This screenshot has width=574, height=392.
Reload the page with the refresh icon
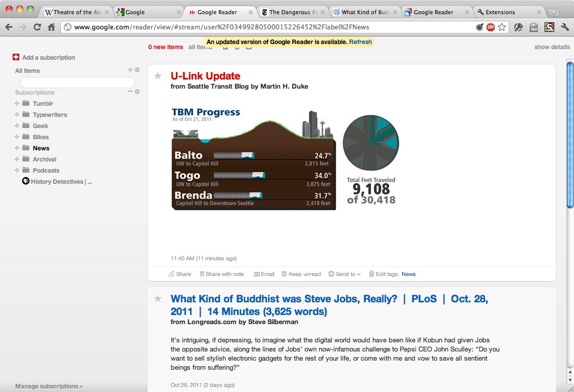37,27
